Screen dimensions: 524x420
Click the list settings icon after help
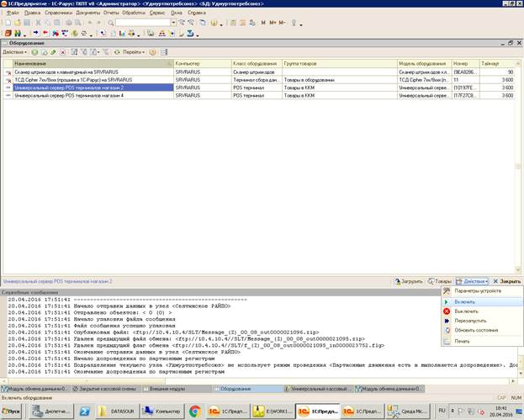coord(164,52)
